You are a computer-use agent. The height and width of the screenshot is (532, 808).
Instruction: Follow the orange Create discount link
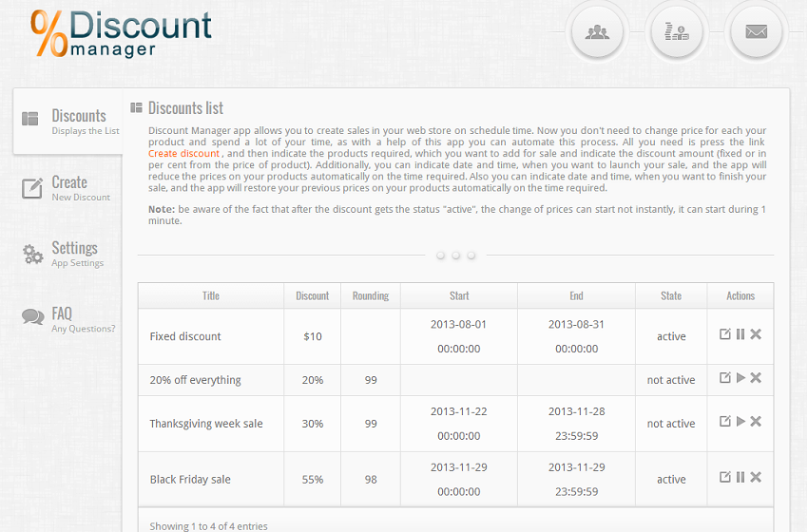(183, 153)
